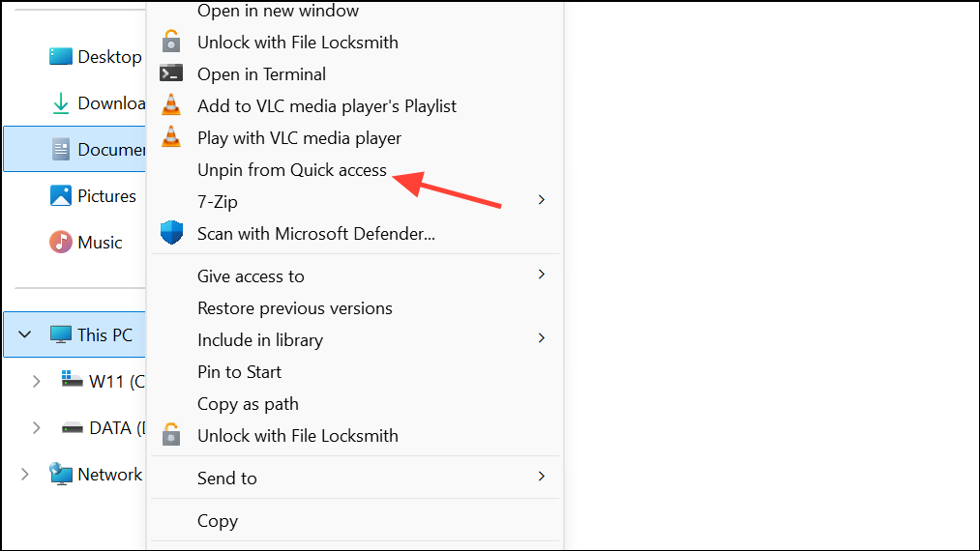Click the VLC cone icon for Play with VLC
Image resolution: width=980 pixels, height=551 pixels.
click(171, 137)
